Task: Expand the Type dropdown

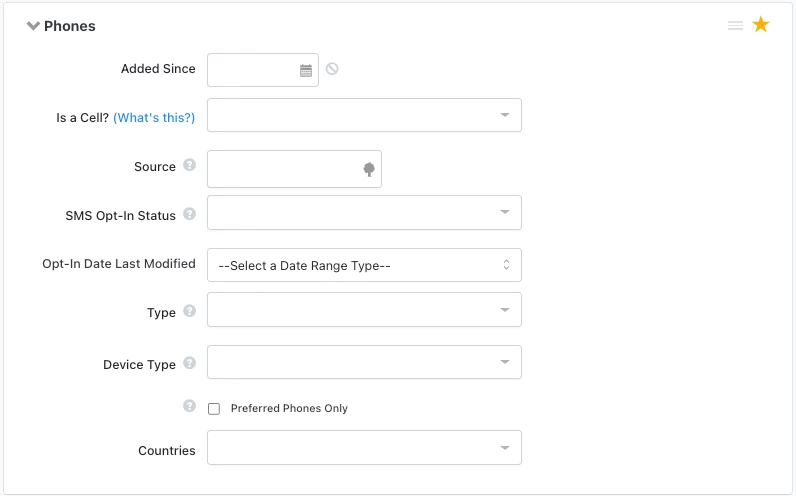Action: (364, 310)
